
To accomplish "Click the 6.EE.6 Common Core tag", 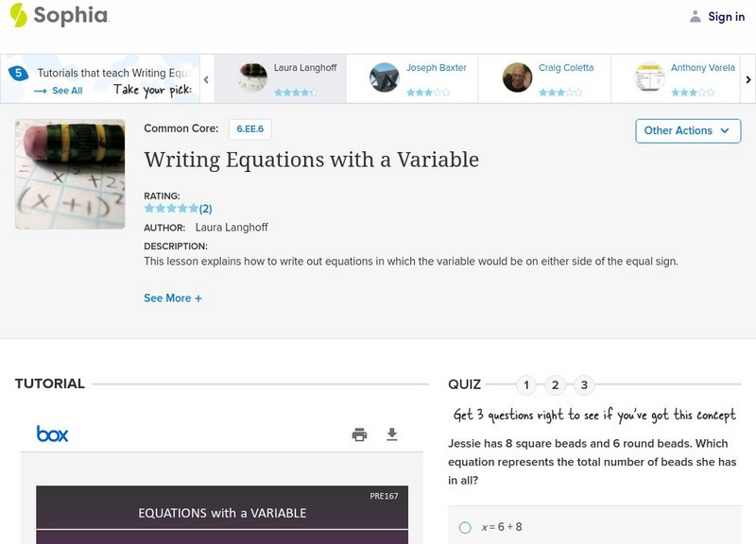I will coord(250,128).
